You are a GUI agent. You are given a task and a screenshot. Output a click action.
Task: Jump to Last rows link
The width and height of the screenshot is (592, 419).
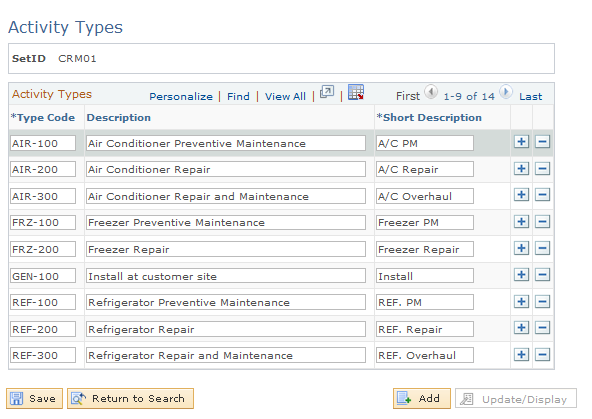click(x=530, y=97)
